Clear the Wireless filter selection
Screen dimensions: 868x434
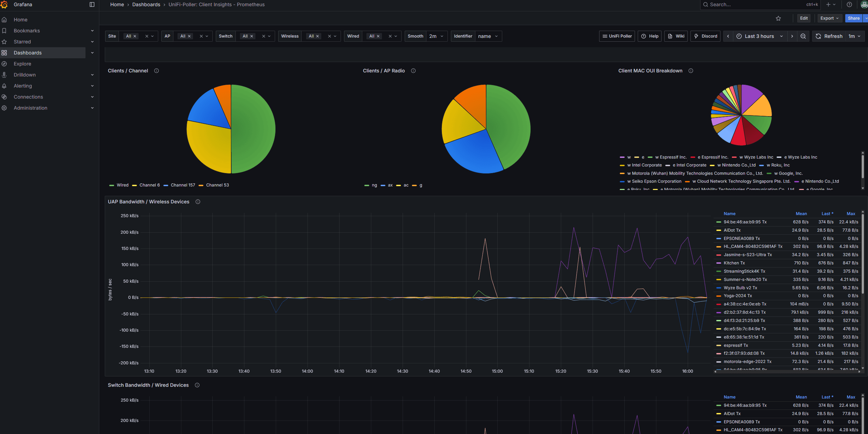coord(330,36)
